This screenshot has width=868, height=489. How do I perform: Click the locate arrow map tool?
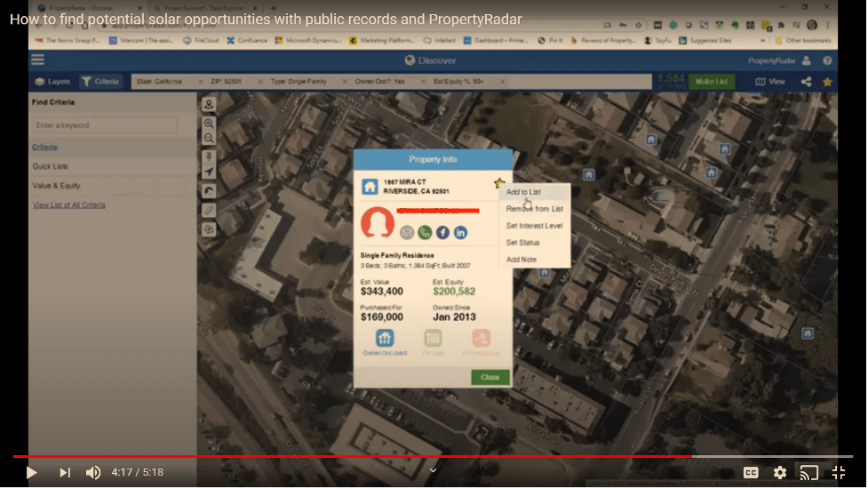pos(209,172)
